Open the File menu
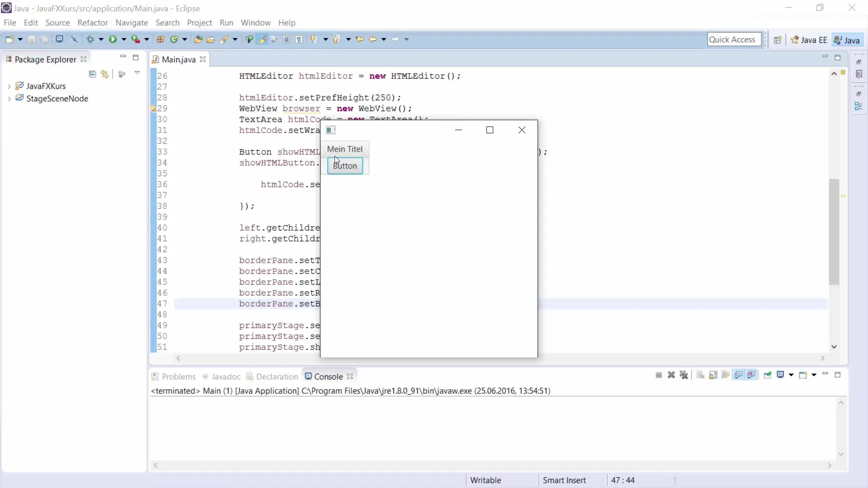This screenshot has height=488, width=868. point(9,23)
